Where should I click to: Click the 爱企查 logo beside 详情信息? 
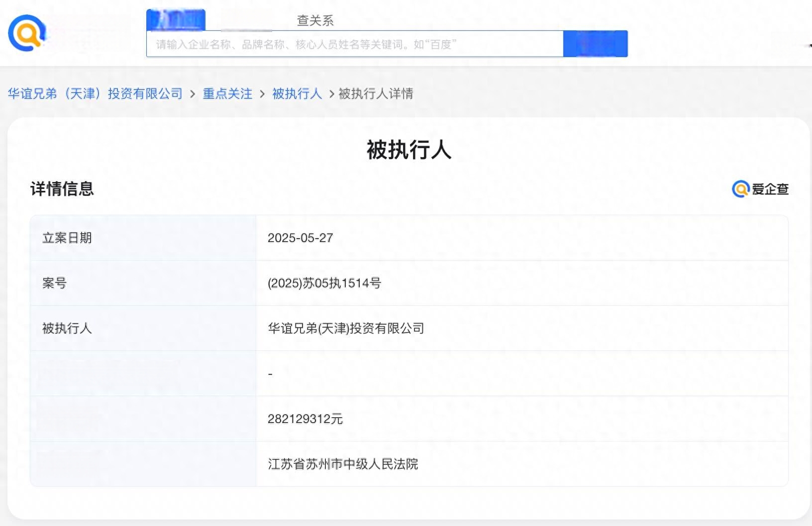coord(760,189)
